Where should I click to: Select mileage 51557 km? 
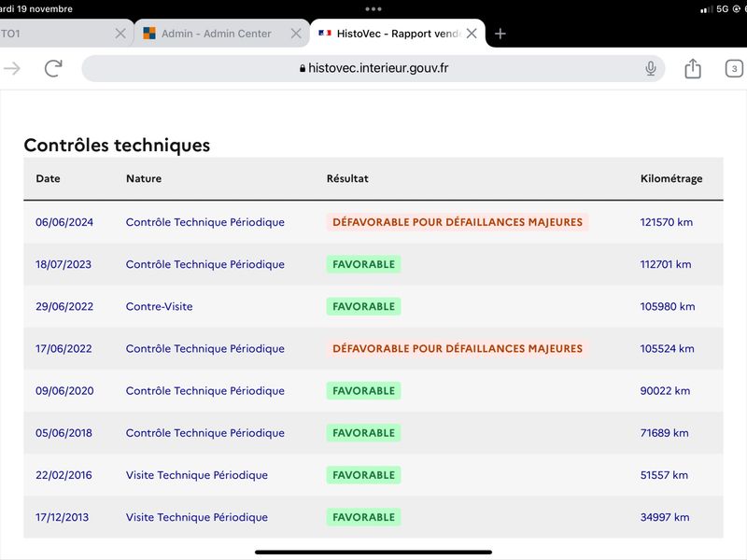pyautogui.click(x=664, y=475)
